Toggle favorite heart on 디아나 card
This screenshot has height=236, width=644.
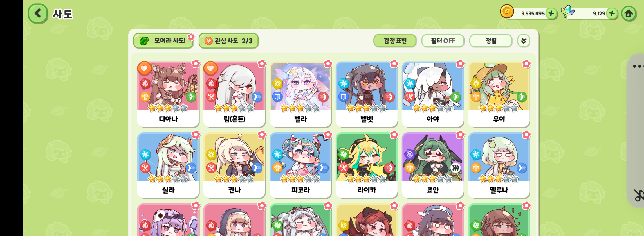pos(144,68)
